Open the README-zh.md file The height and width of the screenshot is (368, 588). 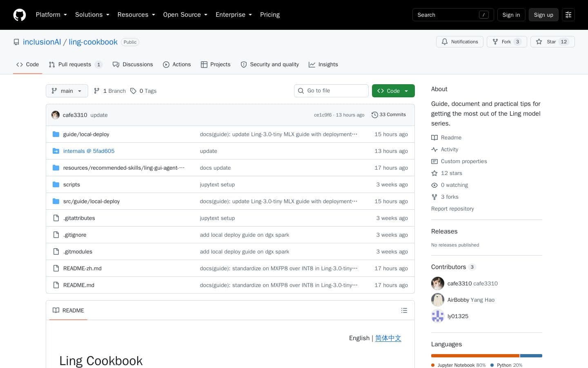82,268
